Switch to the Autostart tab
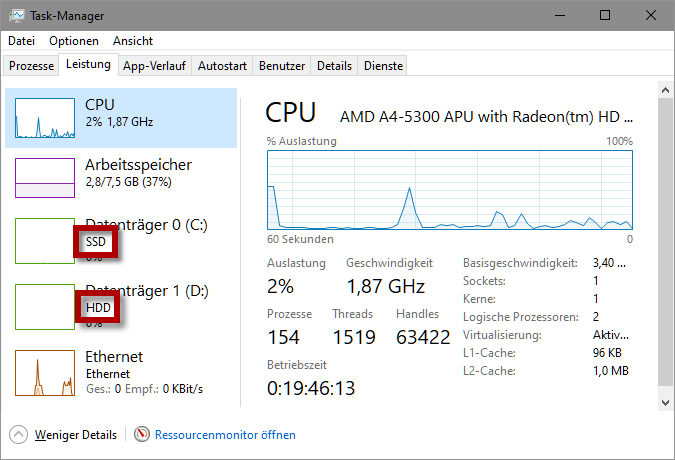This screenshot has height=460, width=675. pos(222,66)
